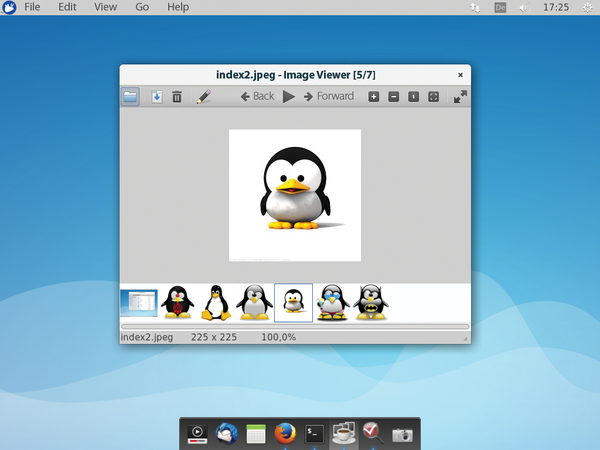Click the displayed penguin image
This screenshot has width=600, height=450.
[295, 195]
